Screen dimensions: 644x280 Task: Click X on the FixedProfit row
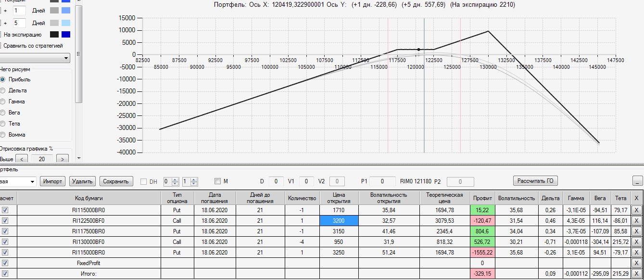click(636, 263)
